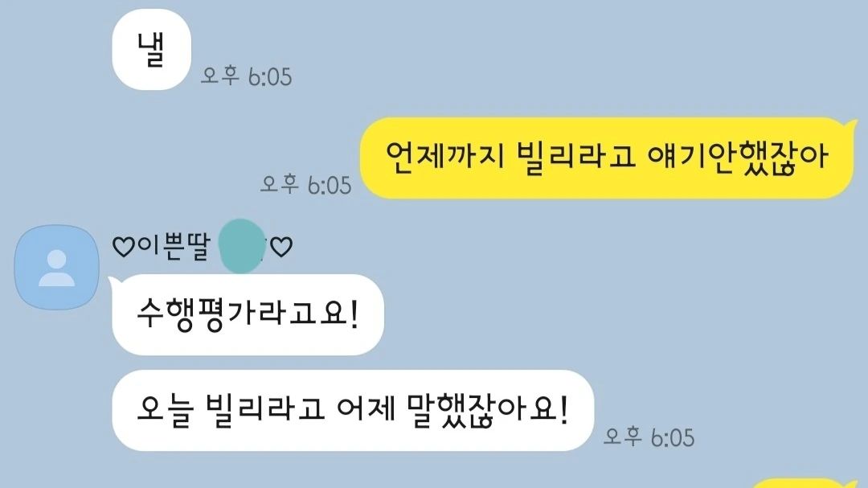Tap the '수행평가라고요!' message bubble
868x488 pixels.
click(x=248, y=314)
